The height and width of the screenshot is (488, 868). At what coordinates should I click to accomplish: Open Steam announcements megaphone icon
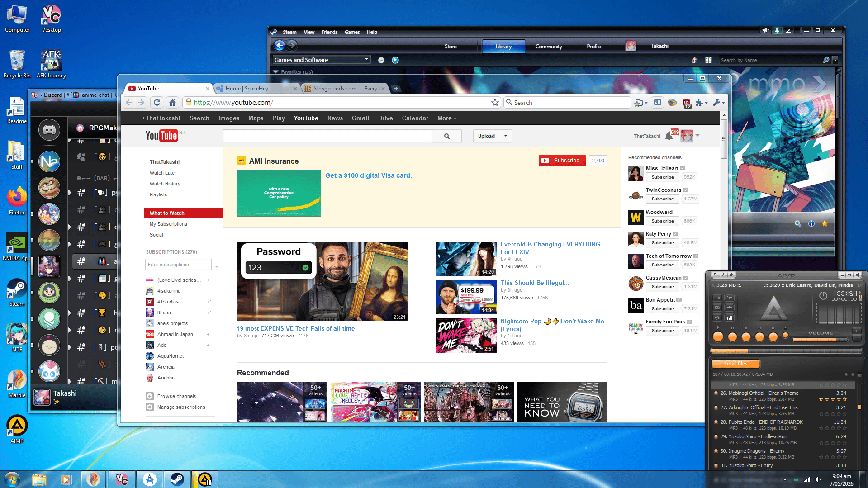[x=765, y=30]
